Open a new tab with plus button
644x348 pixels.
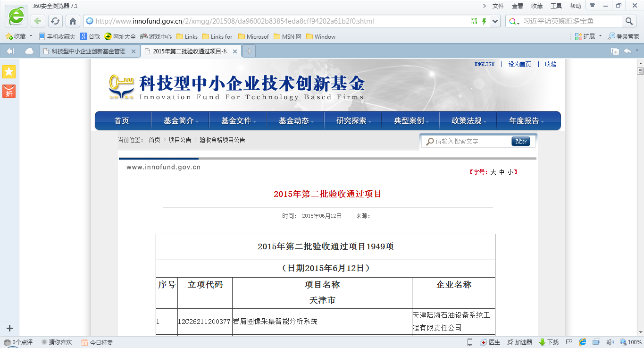[x=249, y=51]
